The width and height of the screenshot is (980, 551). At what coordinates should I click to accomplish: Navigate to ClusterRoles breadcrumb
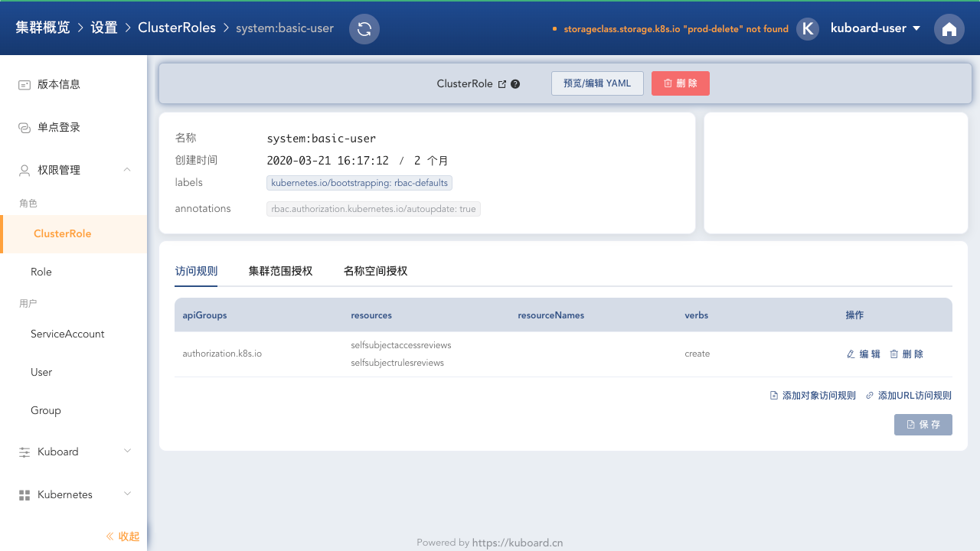pyautogui.click(x=178, y=28)
